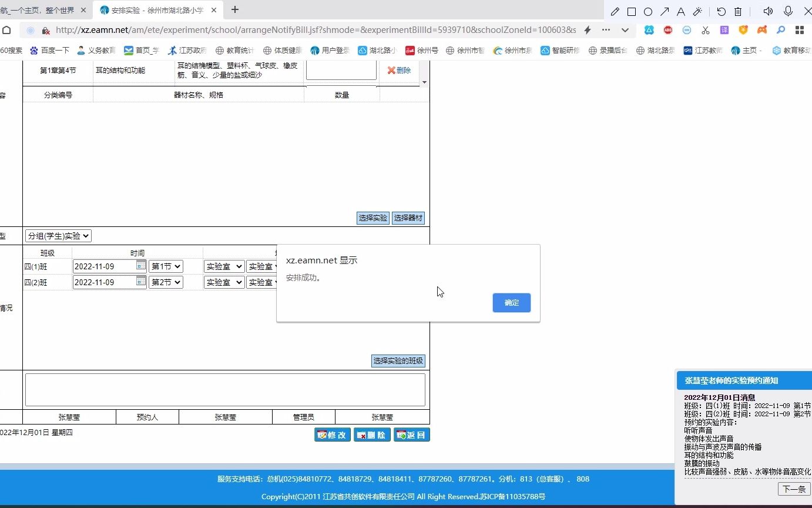Click 下一条 in the notification popup

pos(794,489)
